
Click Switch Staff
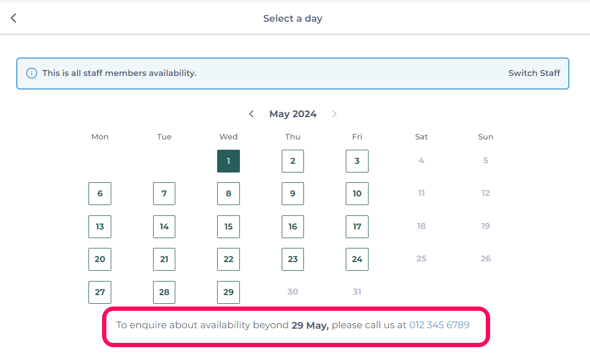[x=534, y=73]
